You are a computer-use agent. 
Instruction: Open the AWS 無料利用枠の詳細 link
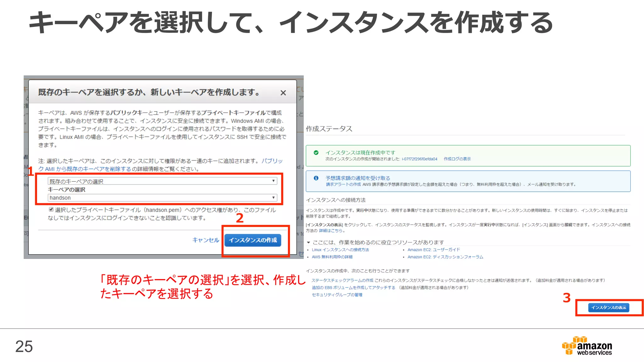[x=332, y=257]
